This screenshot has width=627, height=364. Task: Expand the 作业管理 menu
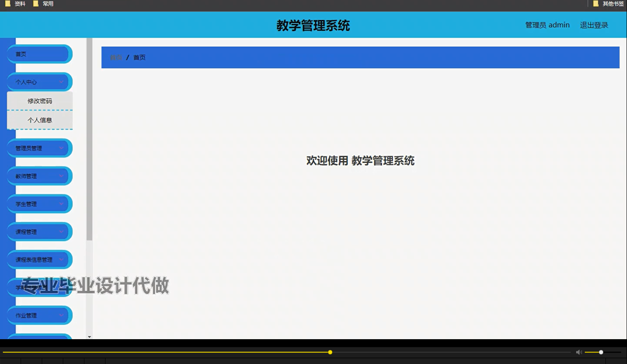39,315
